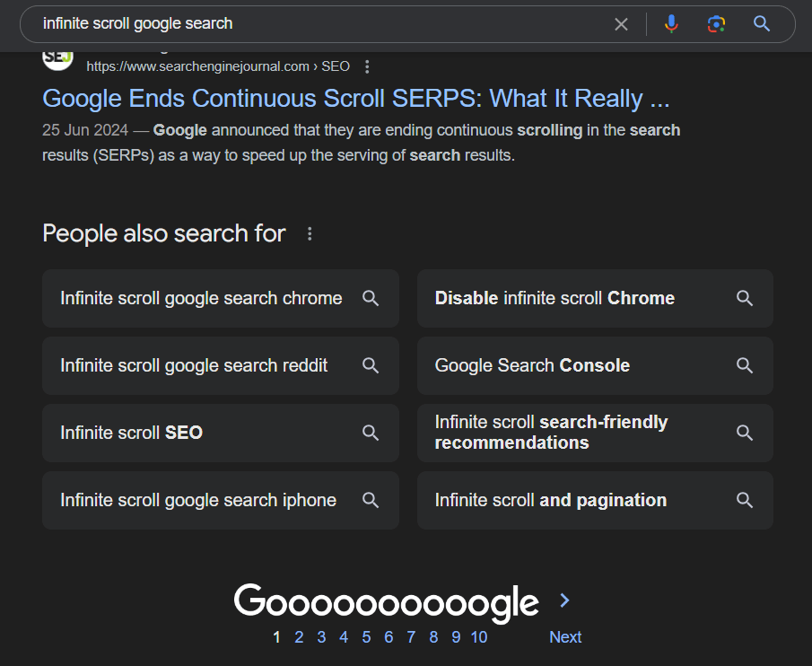Open options menu for People also search for
The image size is (812, 666).
tap(310, 234)
